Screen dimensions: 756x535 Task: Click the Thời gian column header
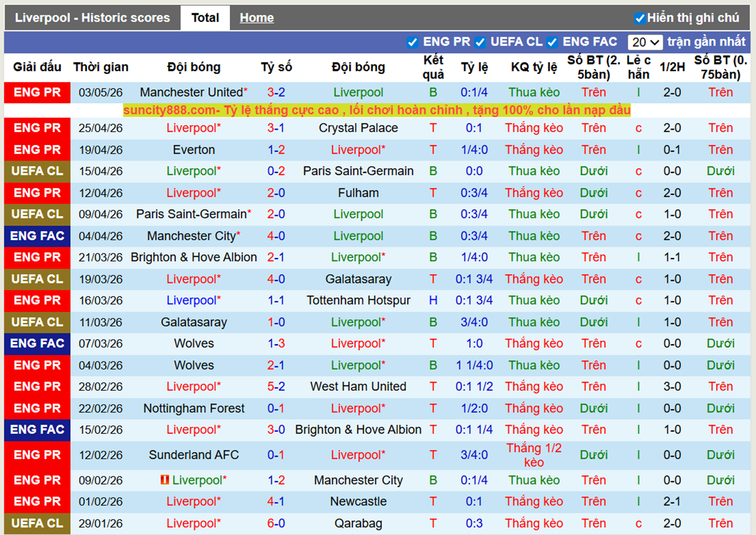coord(101,67)
